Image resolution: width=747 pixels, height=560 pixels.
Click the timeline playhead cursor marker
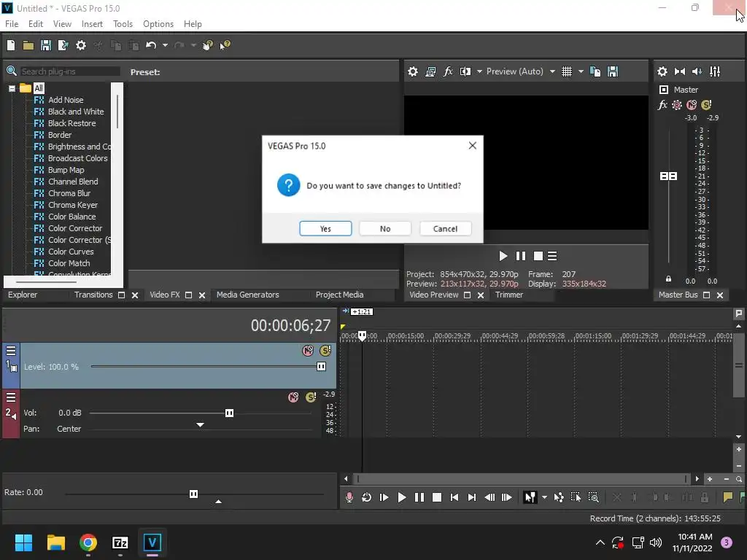[x=362, y=335]
